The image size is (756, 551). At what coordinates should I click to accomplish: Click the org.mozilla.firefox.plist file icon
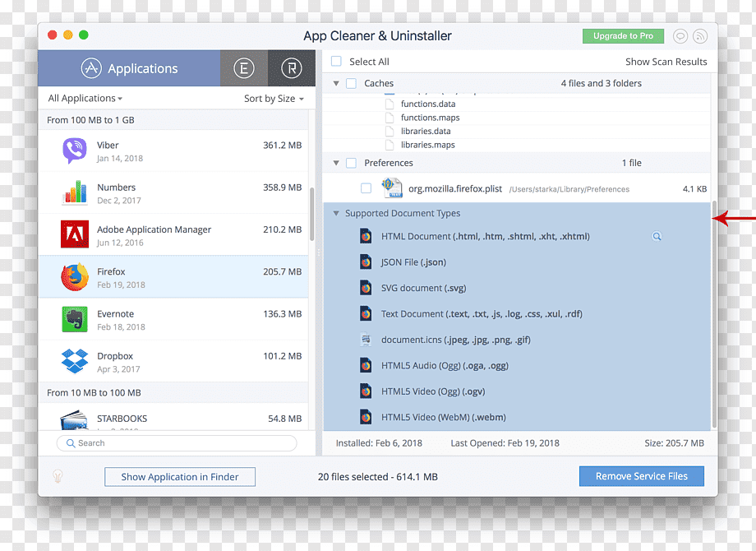click(392, 188)
